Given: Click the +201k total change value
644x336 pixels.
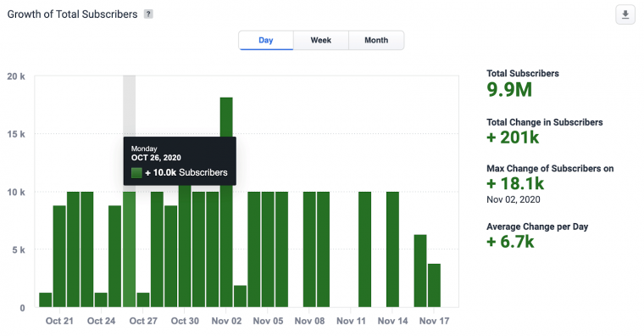Looking at the screenshot, I should (x=513, y=137).
